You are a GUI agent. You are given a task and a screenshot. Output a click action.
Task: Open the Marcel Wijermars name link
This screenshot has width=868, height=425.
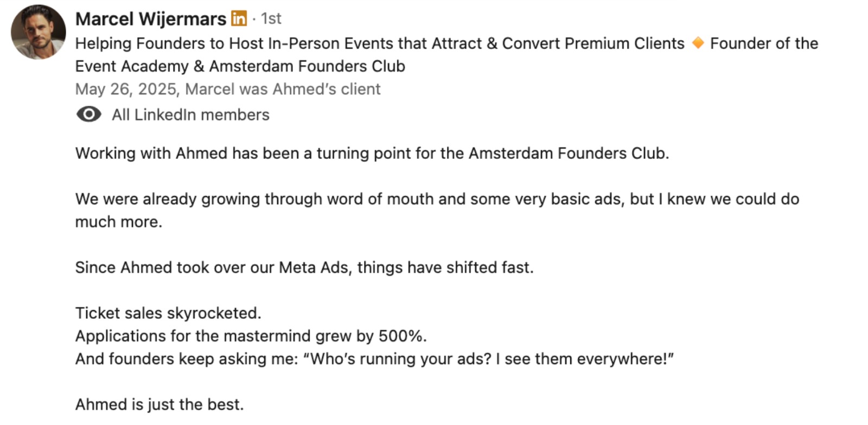coord(150,19)
